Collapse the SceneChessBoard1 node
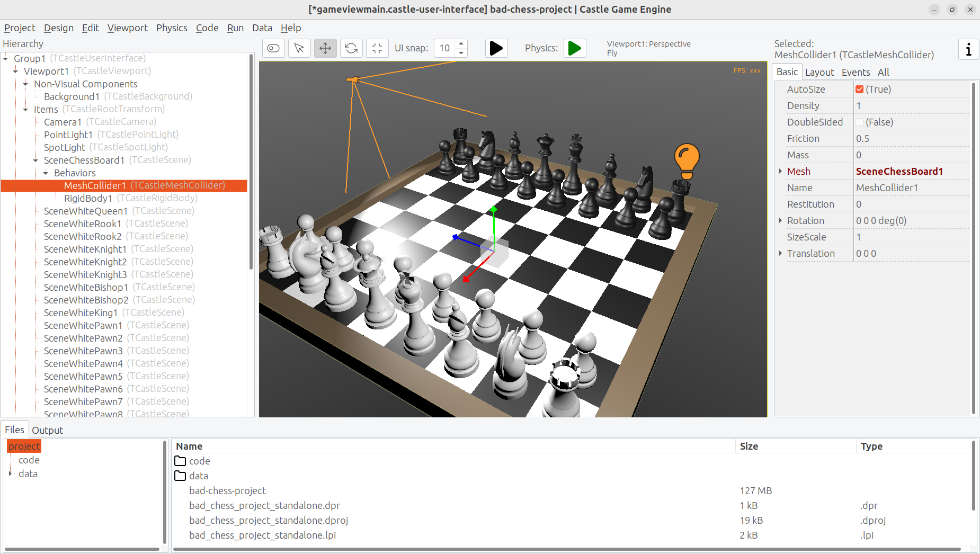The image size is (980, 554). 35,160
